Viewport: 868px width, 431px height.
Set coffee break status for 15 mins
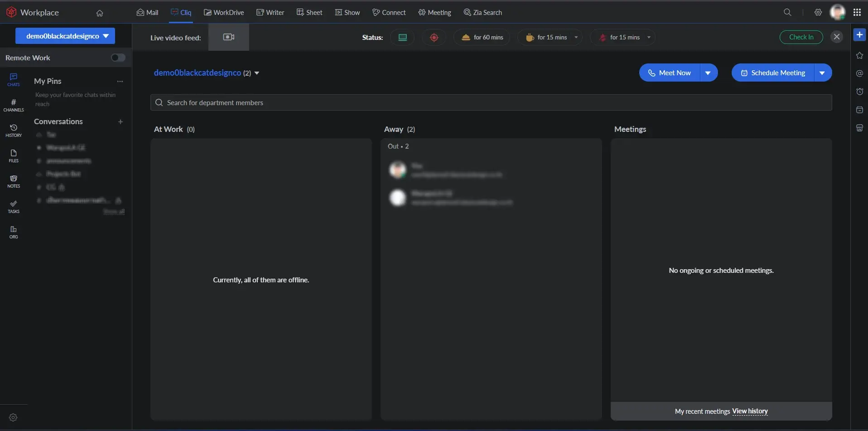pos(546,37)
